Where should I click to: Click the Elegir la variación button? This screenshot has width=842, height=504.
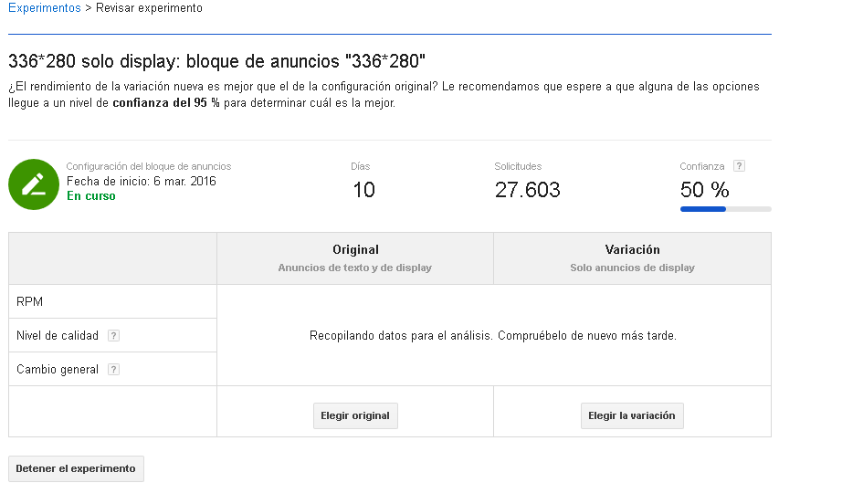[632, 416]
